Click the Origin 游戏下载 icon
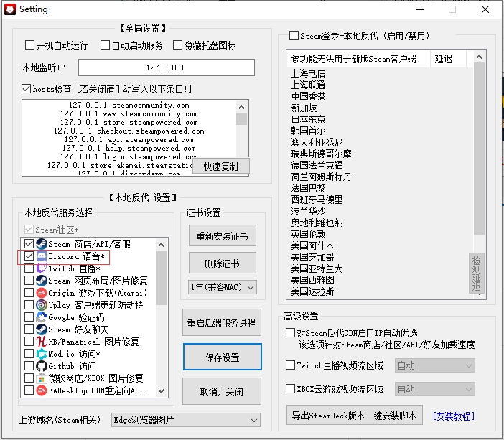Viewport: 504px width, 440px height. [42, 293]
